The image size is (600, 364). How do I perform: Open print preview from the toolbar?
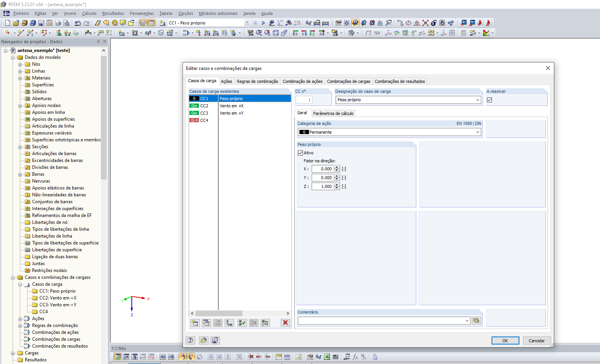[x=66, y=23]
